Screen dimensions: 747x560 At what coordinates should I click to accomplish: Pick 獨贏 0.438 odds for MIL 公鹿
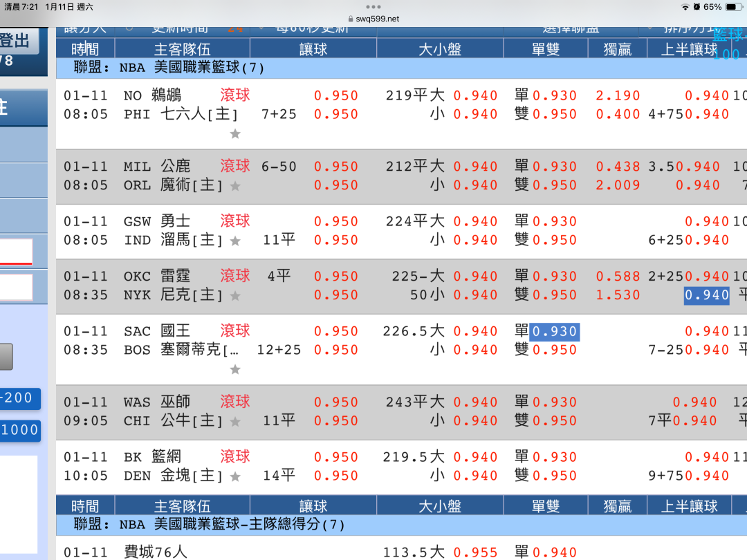coord(618,167)
